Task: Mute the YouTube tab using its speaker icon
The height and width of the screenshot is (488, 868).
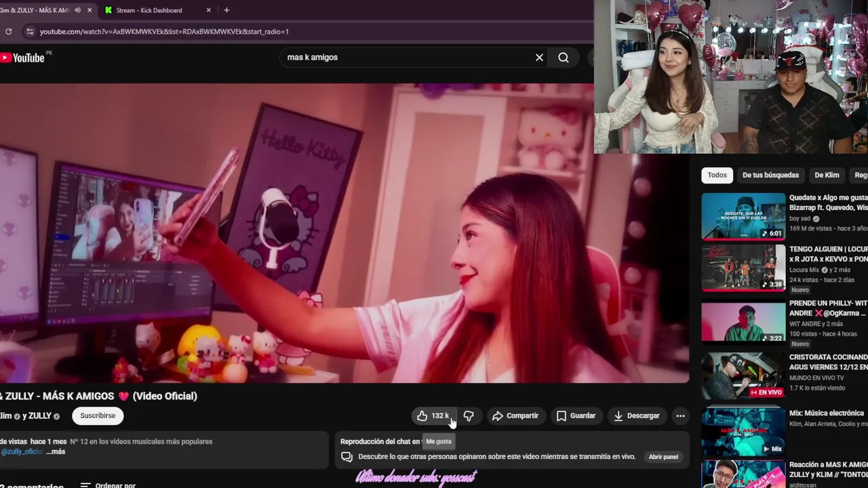Action: 77,10
